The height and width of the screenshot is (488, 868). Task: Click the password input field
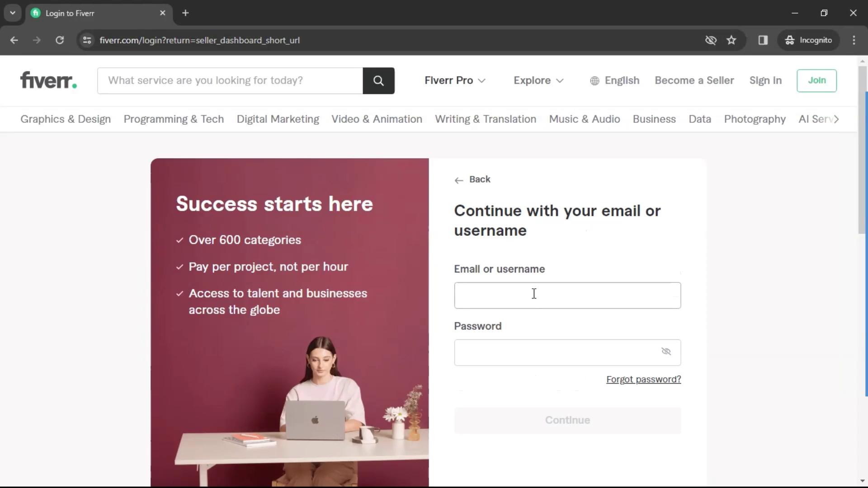pos(567,352)
